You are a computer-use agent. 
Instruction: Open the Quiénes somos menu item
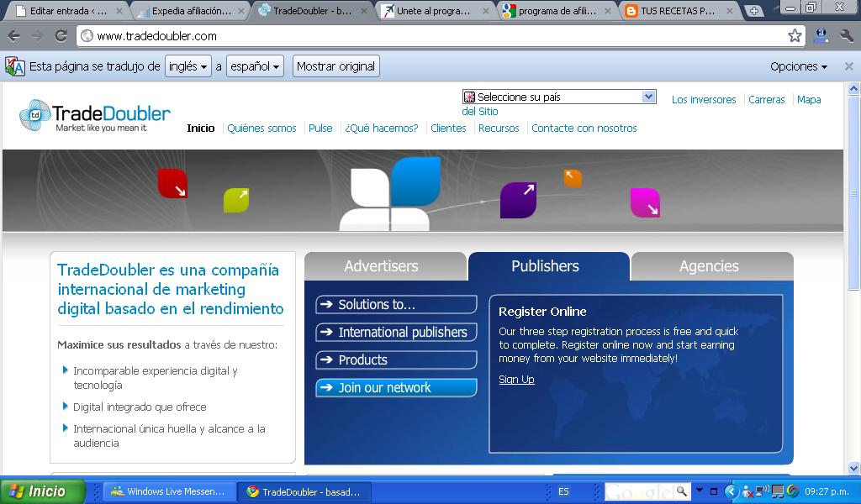[x=261, y=129]
